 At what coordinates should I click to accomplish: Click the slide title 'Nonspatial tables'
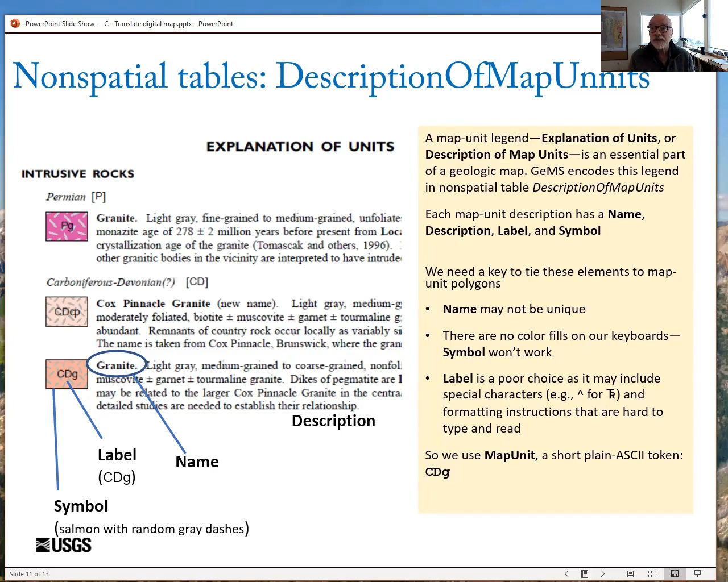tap(140, 76)
